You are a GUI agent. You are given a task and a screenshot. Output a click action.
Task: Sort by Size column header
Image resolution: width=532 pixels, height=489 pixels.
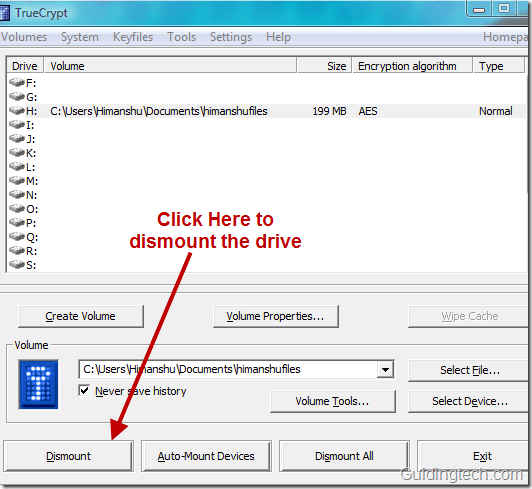pos(324,66)
